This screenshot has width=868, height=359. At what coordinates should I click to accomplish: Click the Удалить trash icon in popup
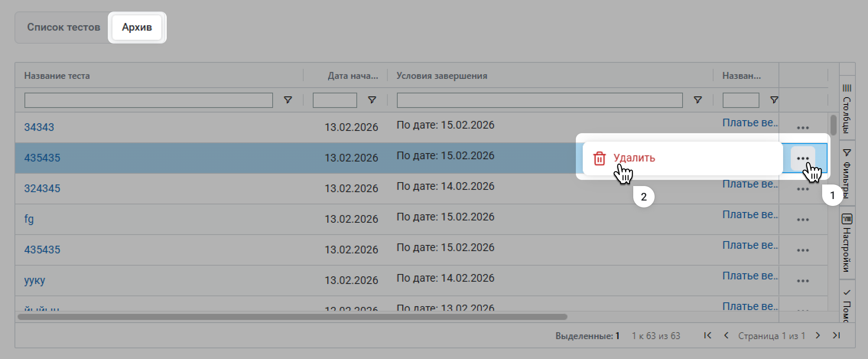[x=599, y=158]
